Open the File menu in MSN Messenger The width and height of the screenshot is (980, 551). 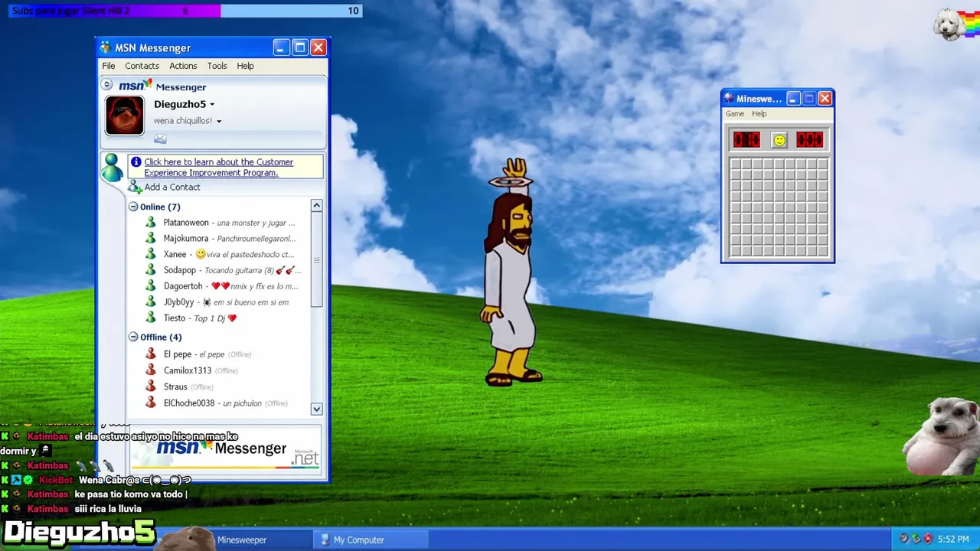tap(109, 66)
